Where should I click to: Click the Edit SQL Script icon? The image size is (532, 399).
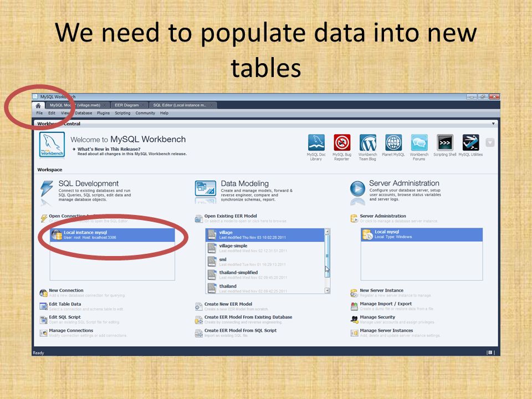pos(43,320)
